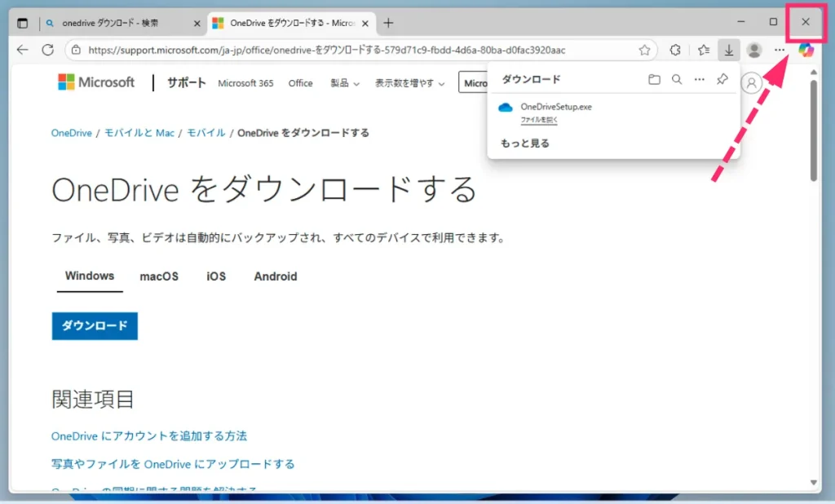The height and width of the screenshot is (504, 835).
Task: Go back with the back arrow
Action: point(22,50)
